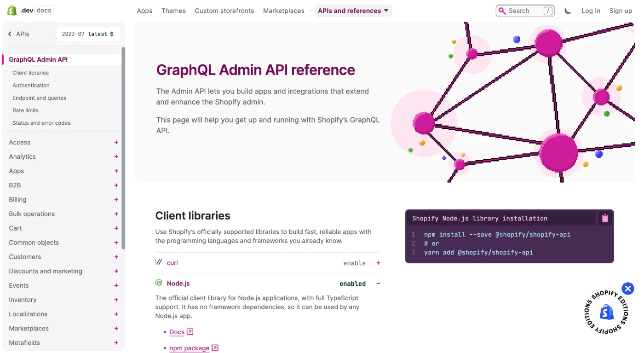644x353 pixels.
Task: Click the Shopify bag logo
Action: pyautogui.click(x=11, y=11)
